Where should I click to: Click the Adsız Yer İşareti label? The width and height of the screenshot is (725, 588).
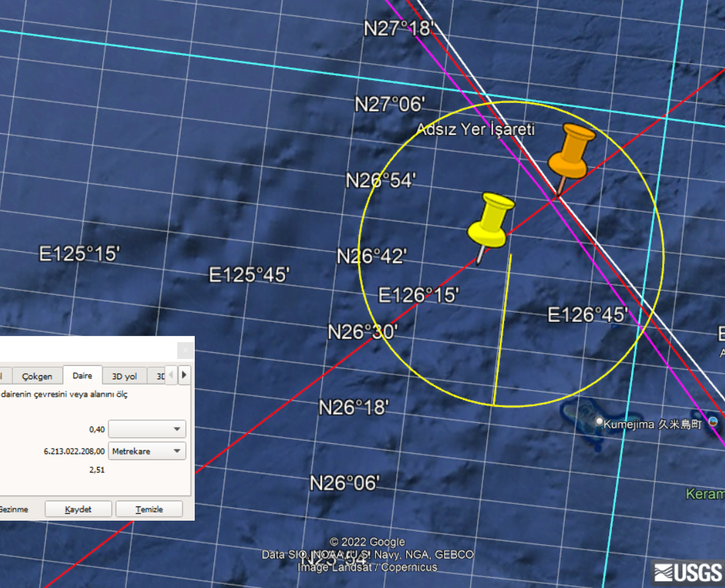(x=475, y=129)
